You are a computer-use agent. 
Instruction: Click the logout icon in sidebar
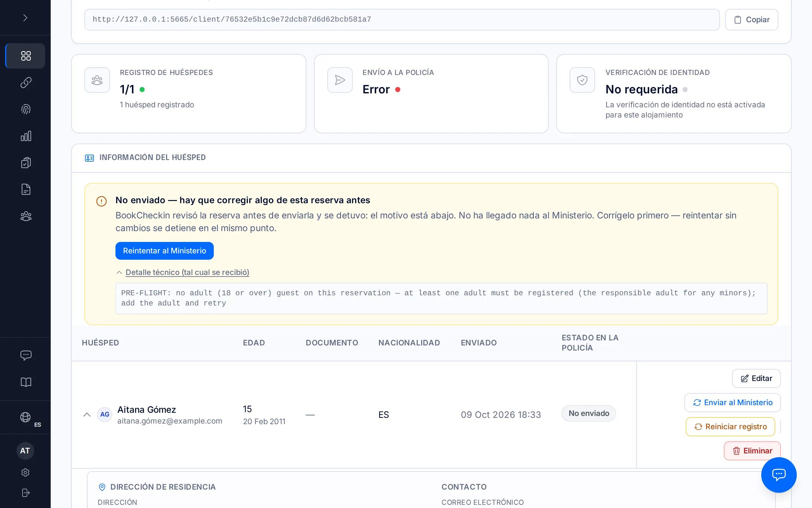click(25, 492)
